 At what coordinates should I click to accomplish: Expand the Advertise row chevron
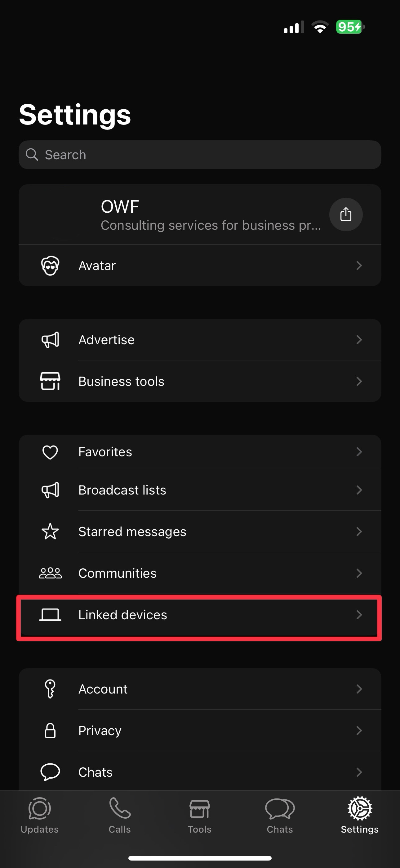(359, 340)
